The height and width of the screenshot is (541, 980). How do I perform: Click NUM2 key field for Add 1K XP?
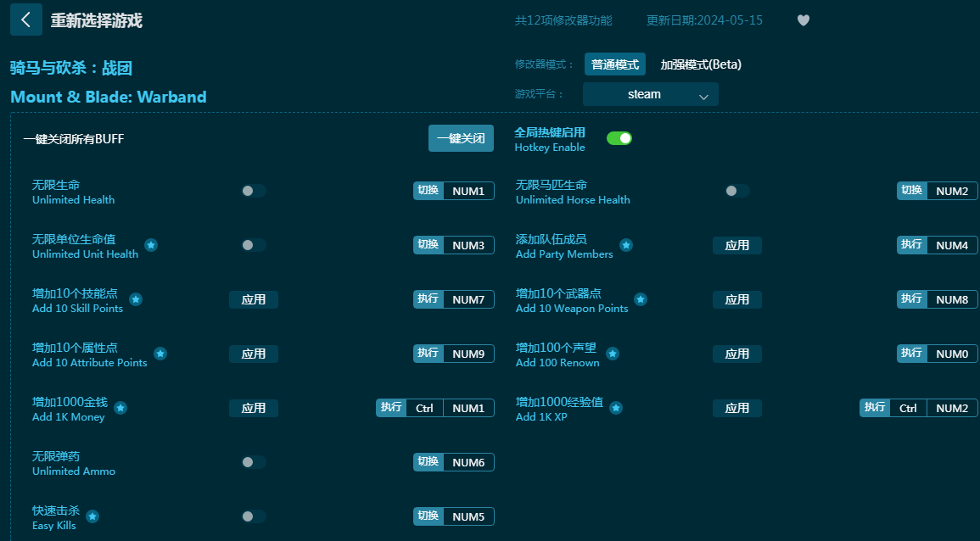(x=953, y=409)
